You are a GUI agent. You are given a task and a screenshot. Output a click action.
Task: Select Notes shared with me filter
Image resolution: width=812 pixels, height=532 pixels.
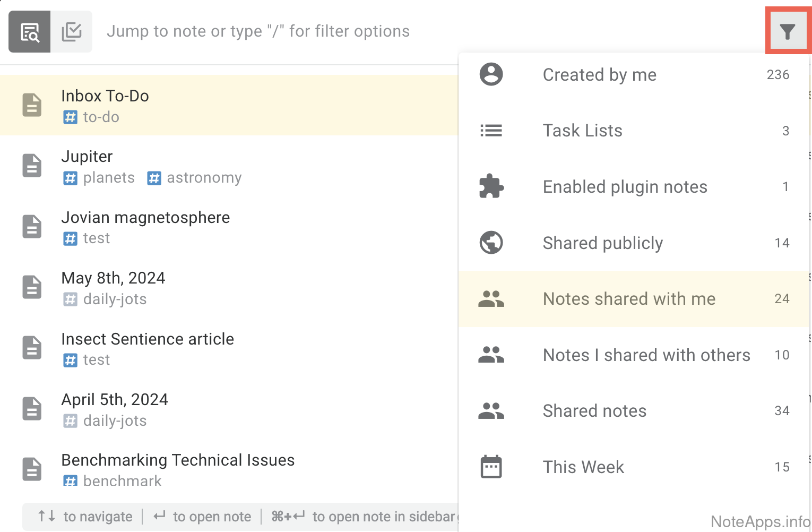629,299
